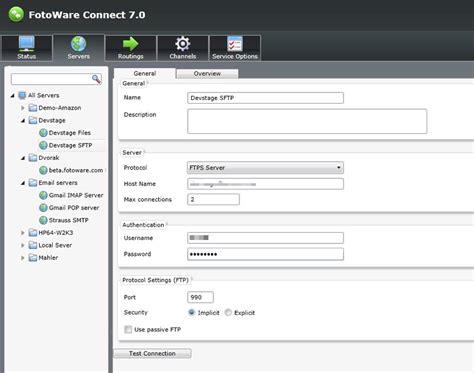This screenshot has width=474, height=373.
Task: Click the Local Sever folder icon
Action: click(33, 245)
